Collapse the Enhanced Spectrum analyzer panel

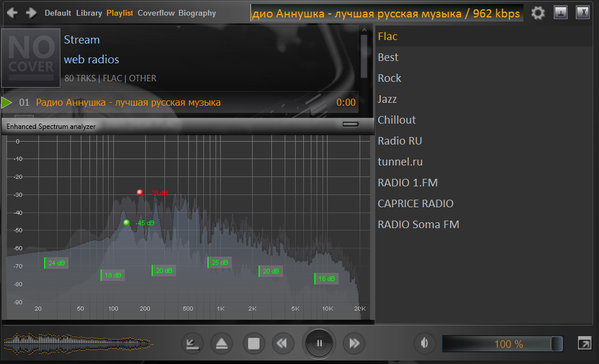pos(350,124)
